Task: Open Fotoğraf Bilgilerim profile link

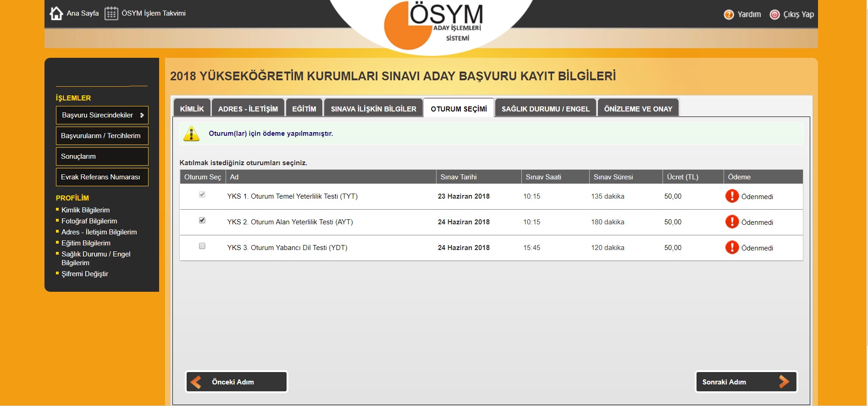Action: pos(89,221)
